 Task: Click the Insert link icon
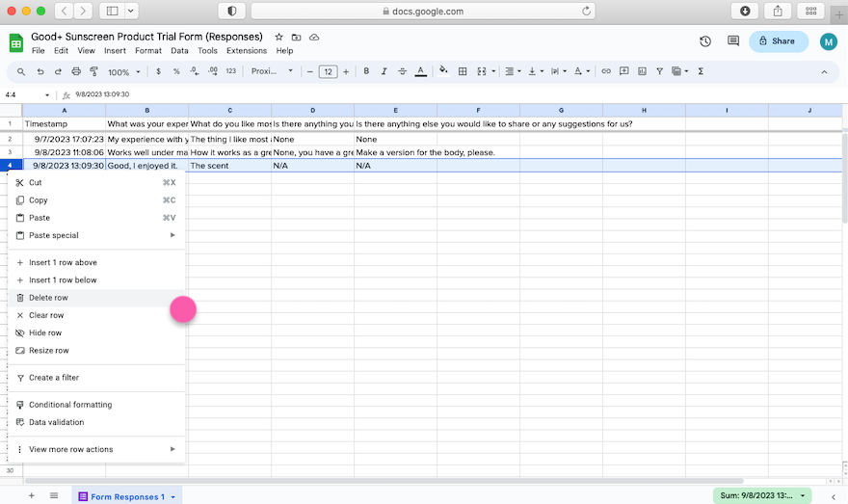click(606, 71)
